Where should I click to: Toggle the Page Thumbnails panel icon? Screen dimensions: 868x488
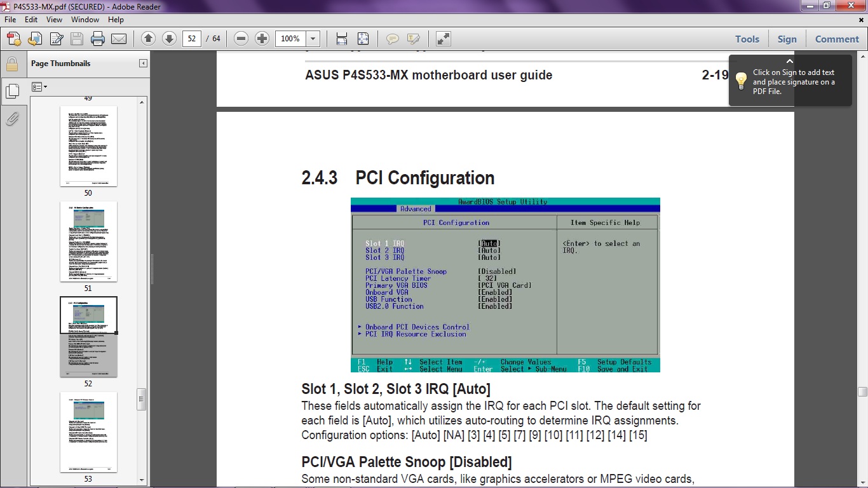pyautogui.click(x=11, y=92)
